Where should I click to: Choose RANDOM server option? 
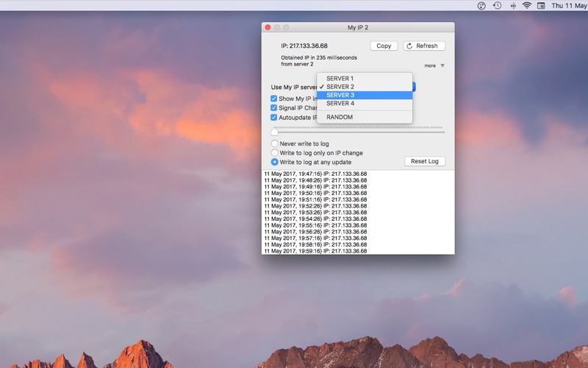click(340, 117)
